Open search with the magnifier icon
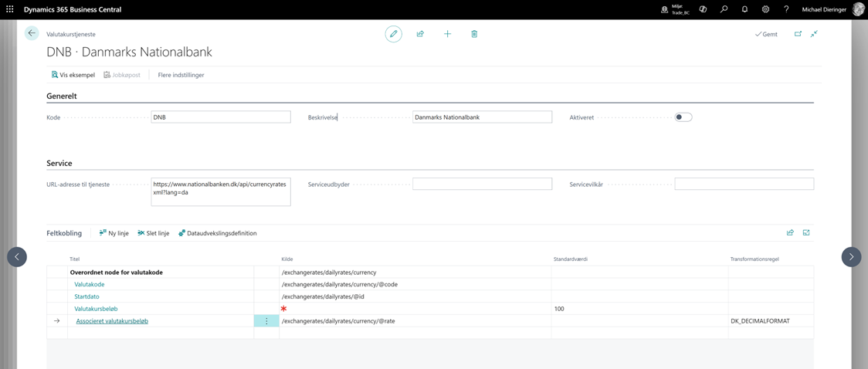The image size is (868, 369). [724, 9]
